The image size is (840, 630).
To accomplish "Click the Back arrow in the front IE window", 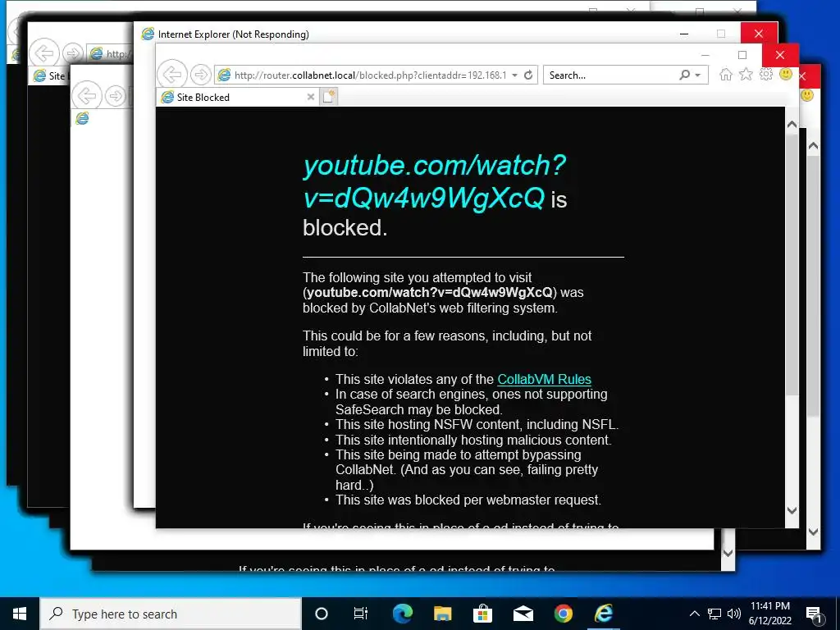I will [x=172, y=75].
